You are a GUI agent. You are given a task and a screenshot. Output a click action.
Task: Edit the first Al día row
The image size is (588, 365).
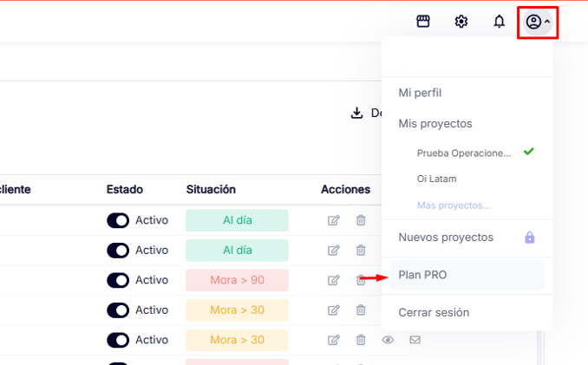(333, 220)
